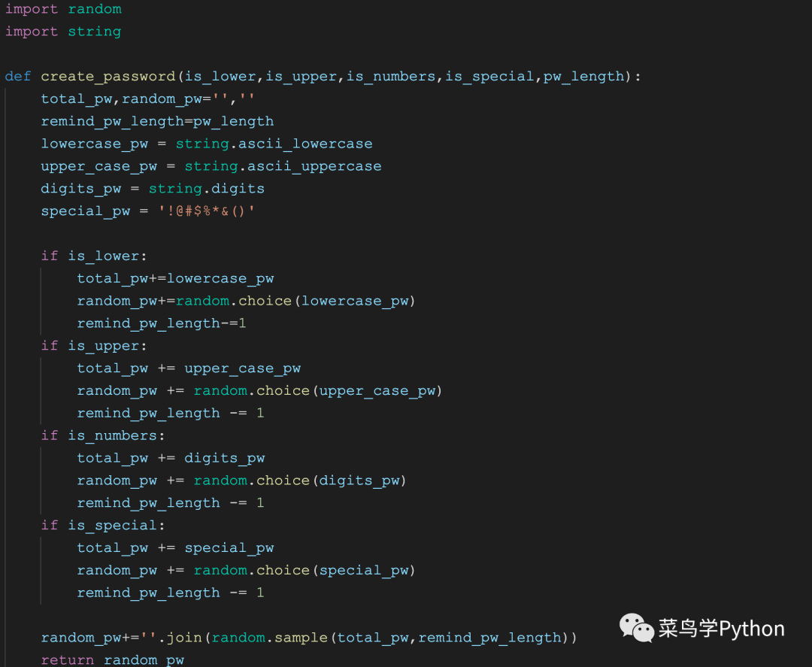Click the 'return random_pw' line

pyautogui.click(x=113, y=659)
